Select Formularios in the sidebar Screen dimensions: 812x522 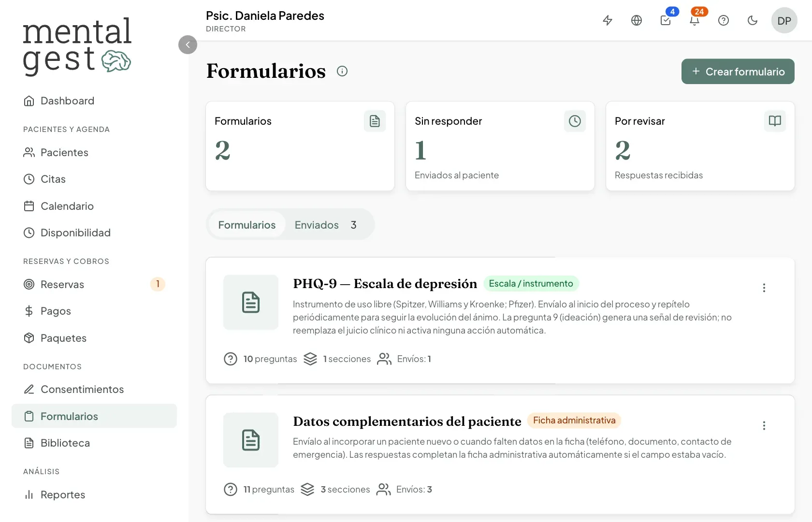[x=94, y=416]
